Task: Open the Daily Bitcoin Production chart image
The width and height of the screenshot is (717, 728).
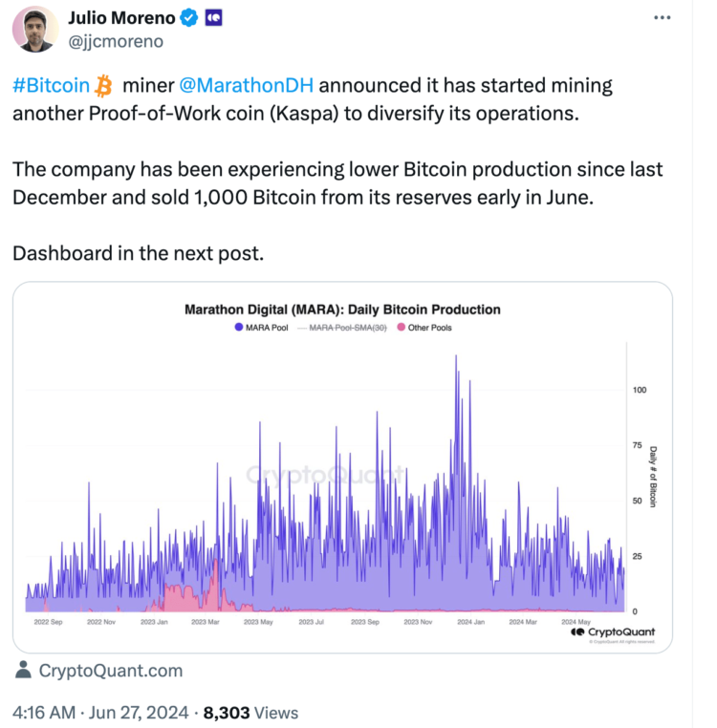Action: (342, 467)
